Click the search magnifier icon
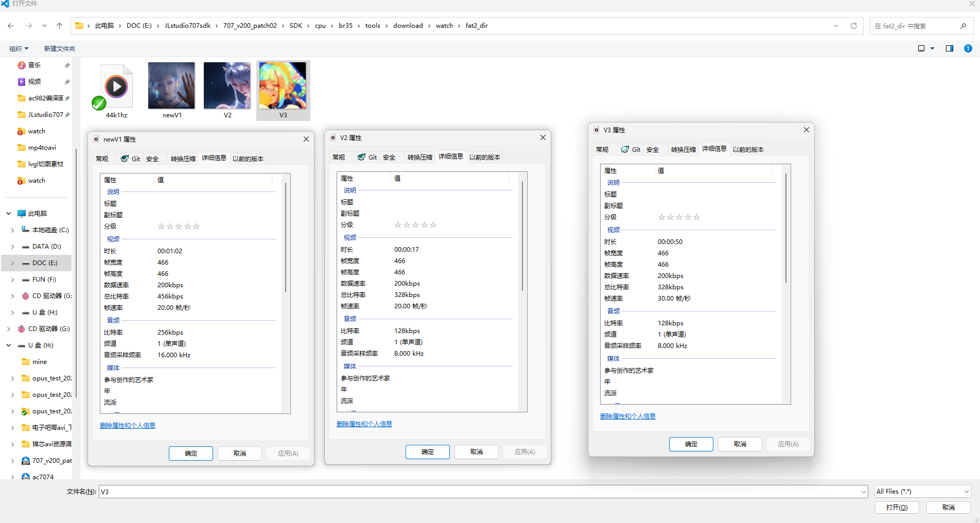980x523 pixels. [963, 26]
